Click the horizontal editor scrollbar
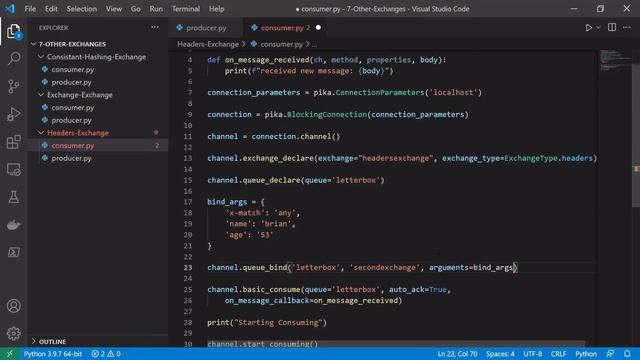 point(396,344)
